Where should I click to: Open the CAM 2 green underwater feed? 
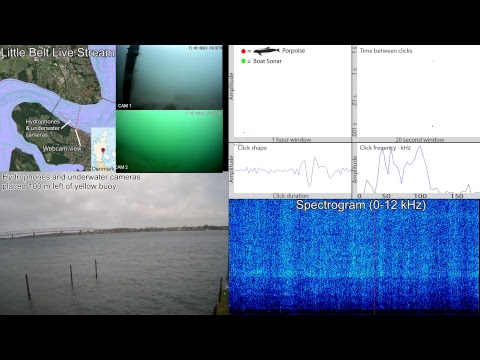click(x=169, y=141)
